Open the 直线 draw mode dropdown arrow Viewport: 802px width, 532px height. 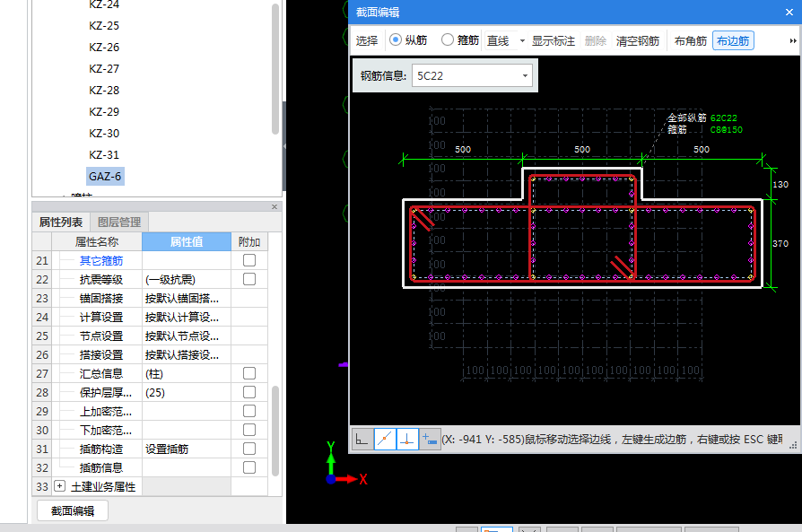(522, 41)
